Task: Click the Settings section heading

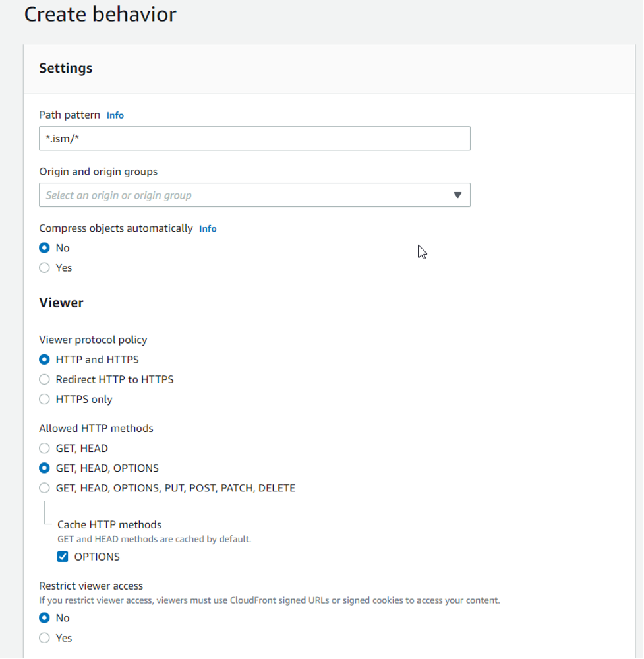Action: (65, 68)
